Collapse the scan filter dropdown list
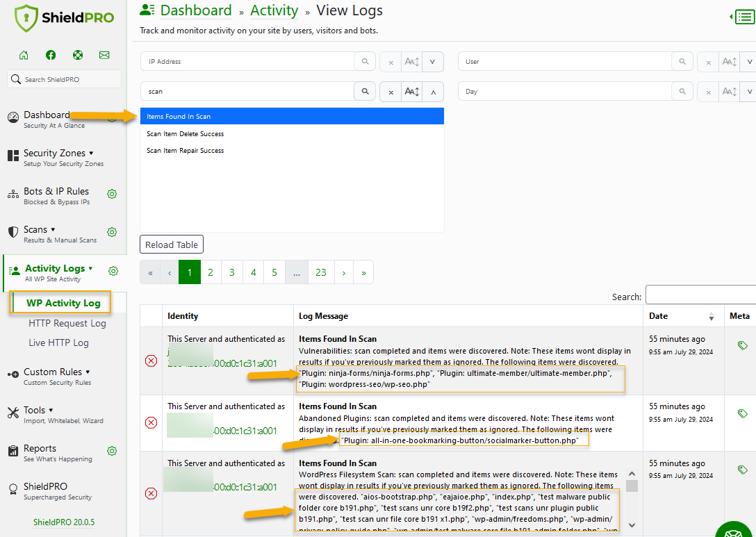The image size is (756, 537). tap(433, 92)
